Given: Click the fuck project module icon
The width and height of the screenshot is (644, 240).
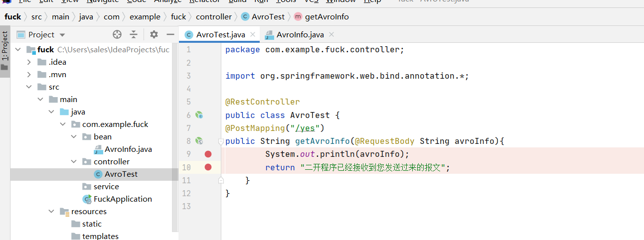Looking at the screenshot, I should coord(31,50).
